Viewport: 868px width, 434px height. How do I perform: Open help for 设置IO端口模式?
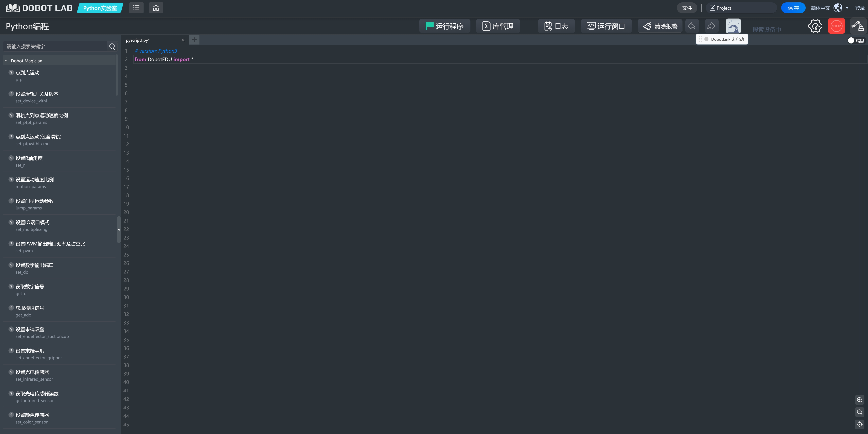click(11, 222)
